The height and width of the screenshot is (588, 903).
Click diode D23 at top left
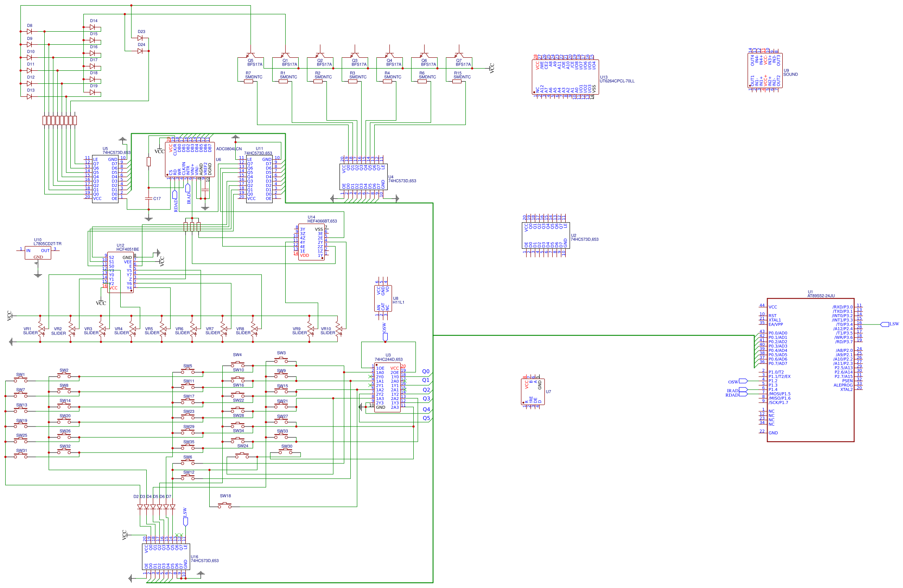(x=139, y=38)
